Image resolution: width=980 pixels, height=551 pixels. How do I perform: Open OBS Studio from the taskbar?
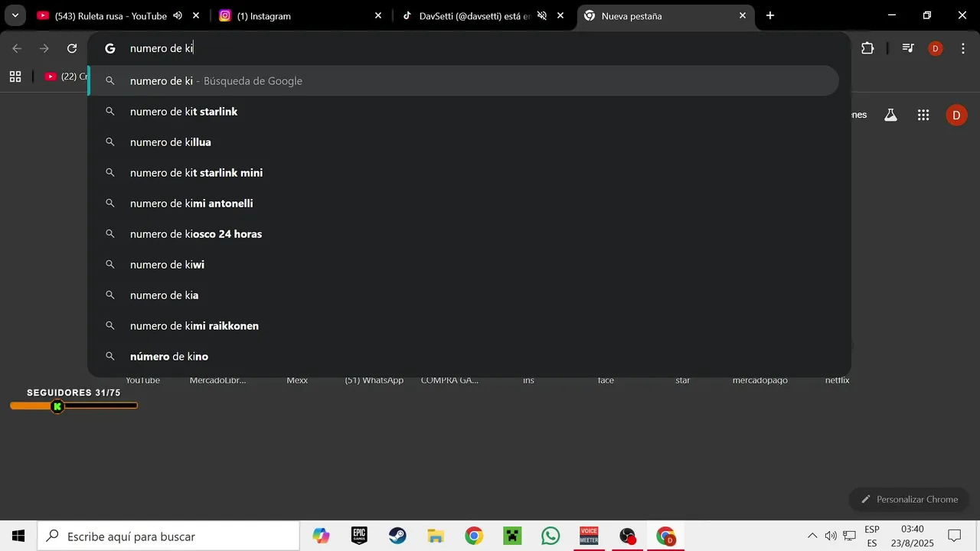click(x=628, y=536)
